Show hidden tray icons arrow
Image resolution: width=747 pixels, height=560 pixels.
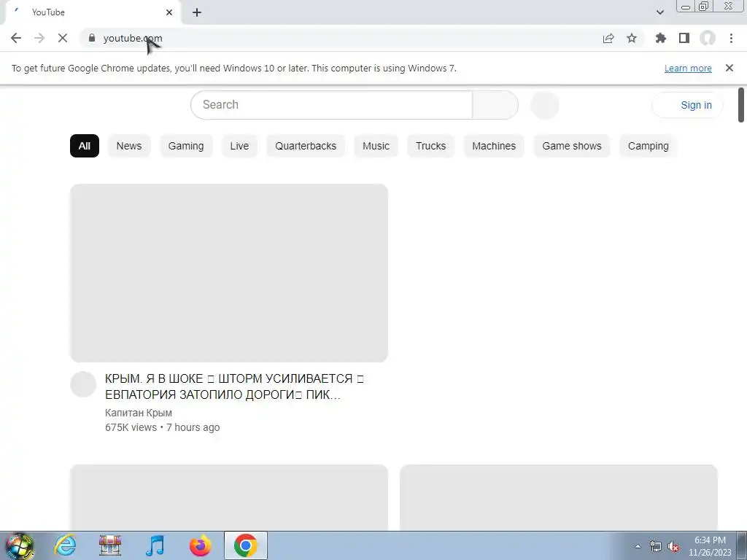(638, 546)
